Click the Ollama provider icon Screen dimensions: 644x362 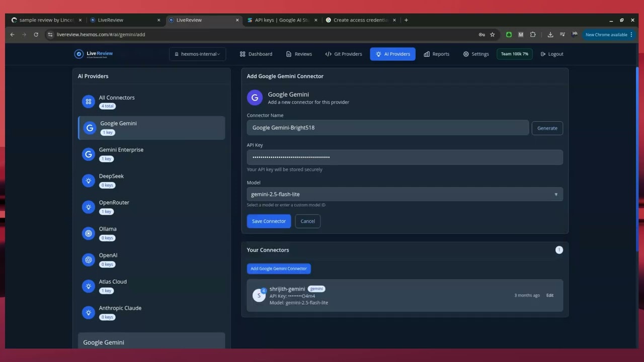(x=89, y=233)
